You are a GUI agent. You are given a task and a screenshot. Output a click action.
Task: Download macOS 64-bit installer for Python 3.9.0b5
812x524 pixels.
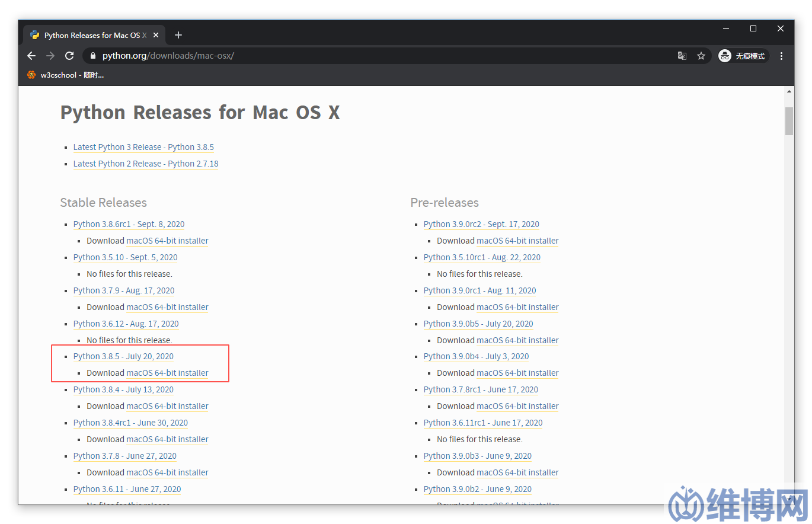tap(518, 340)
